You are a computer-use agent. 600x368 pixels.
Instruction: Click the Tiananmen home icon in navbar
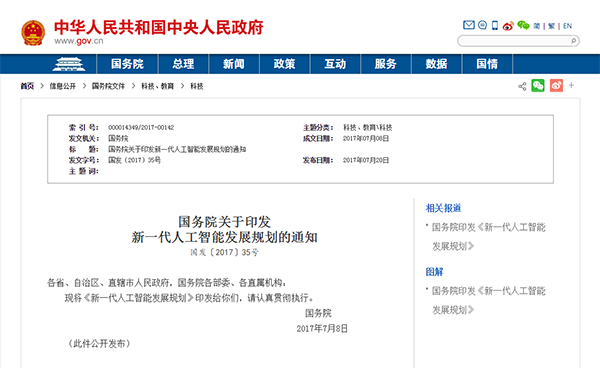click(x=69, y=64)
